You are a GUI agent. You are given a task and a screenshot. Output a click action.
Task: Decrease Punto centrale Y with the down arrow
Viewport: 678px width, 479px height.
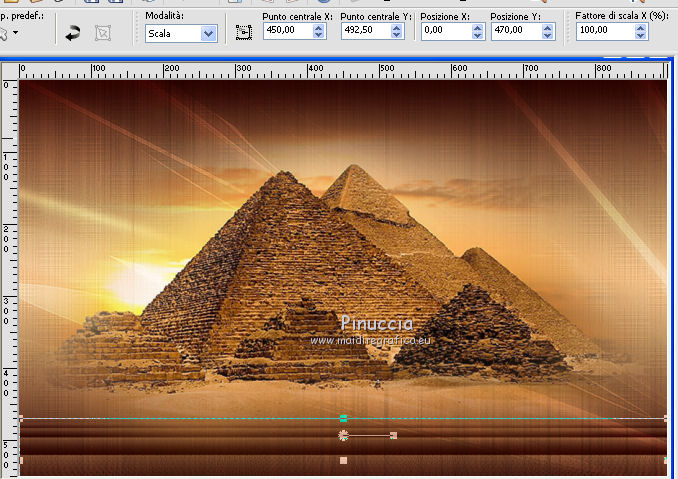[397, 35]
